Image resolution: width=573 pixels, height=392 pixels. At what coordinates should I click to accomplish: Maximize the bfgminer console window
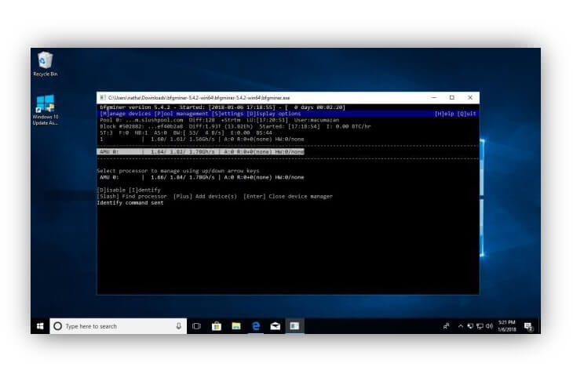point(452,98)
